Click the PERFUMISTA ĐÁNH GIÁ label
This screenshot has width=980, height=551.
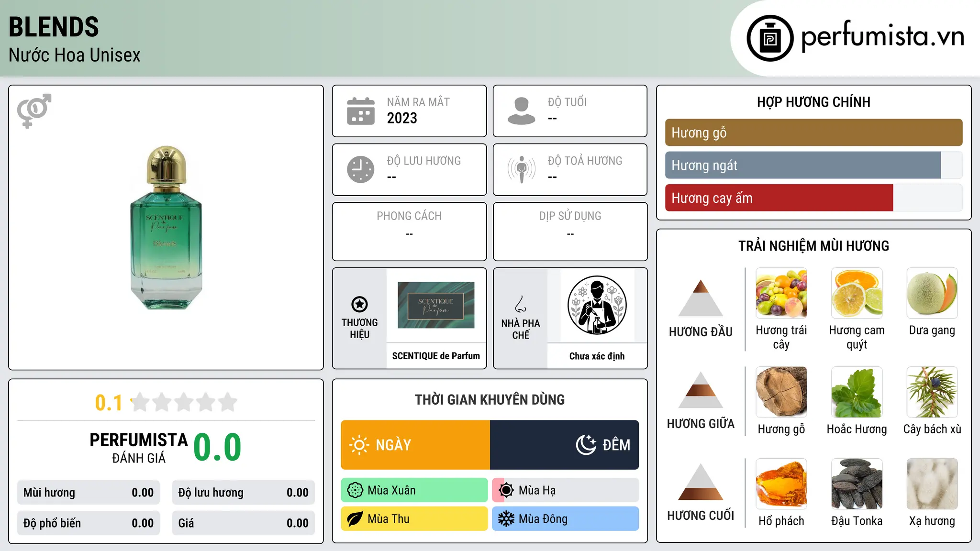pos(139,448)
